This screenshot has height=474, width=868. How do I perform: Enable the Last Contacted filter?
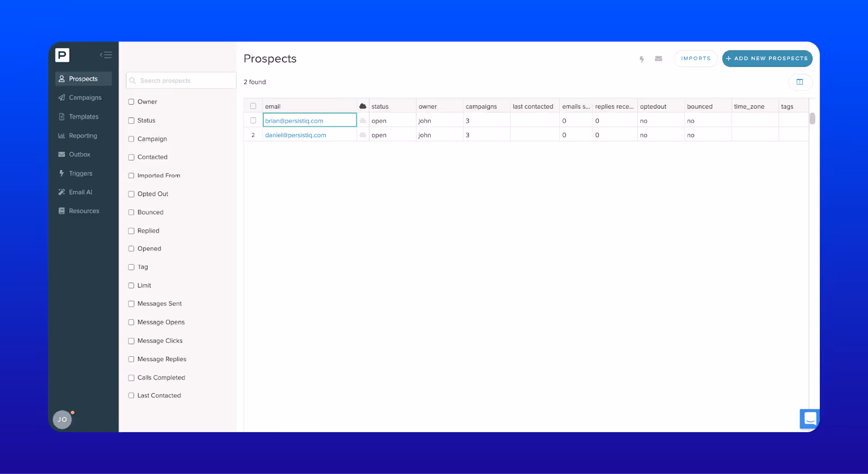point(131,396)
